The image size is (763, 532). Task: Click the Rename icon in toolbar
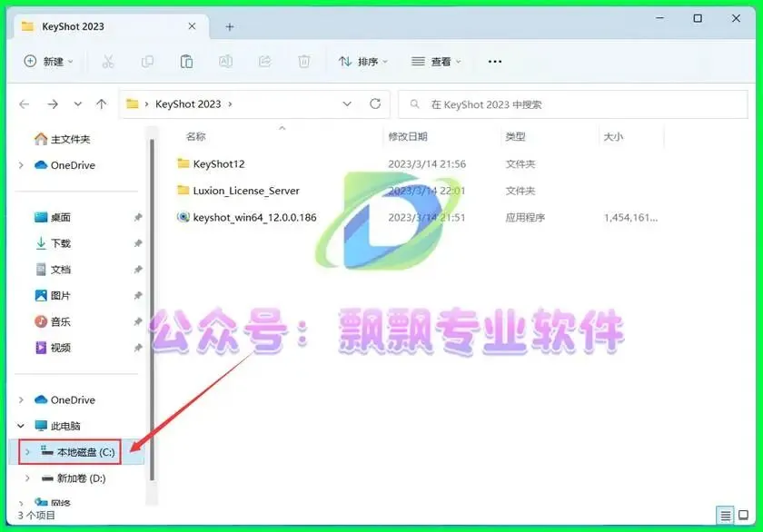coord(226,62)
